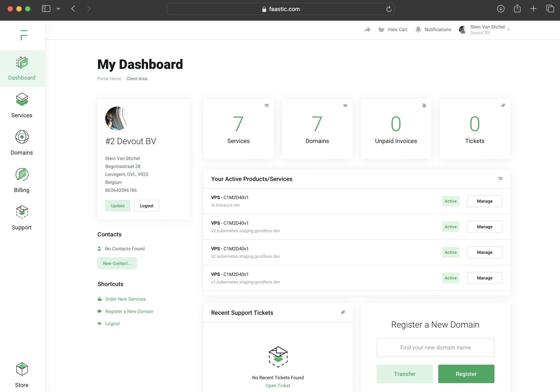Open the Support sidebar icon
Image resolution: width=560 pixels, height=392 pixels.
[x=22, y=211]
